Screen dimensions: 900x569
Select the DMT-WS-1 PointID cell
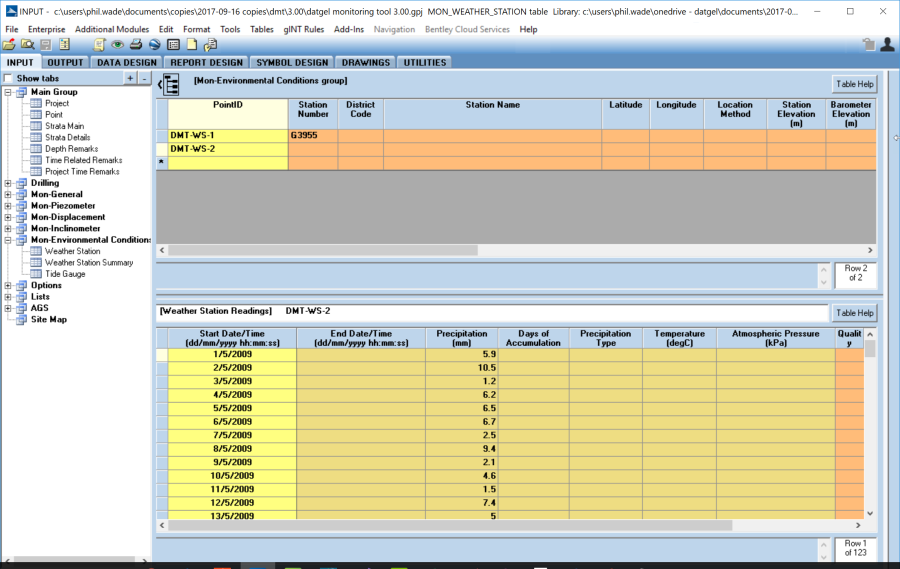[x=228, y=135]
